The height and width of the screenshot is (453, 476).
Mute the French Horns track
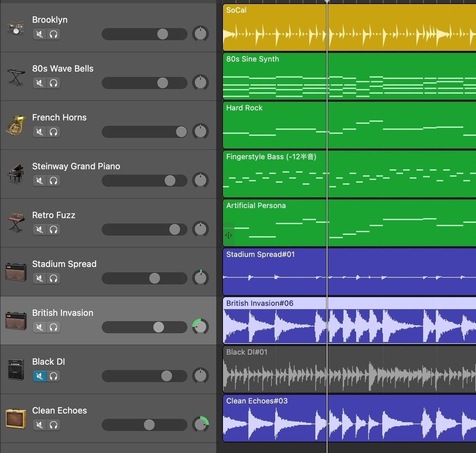39,132
